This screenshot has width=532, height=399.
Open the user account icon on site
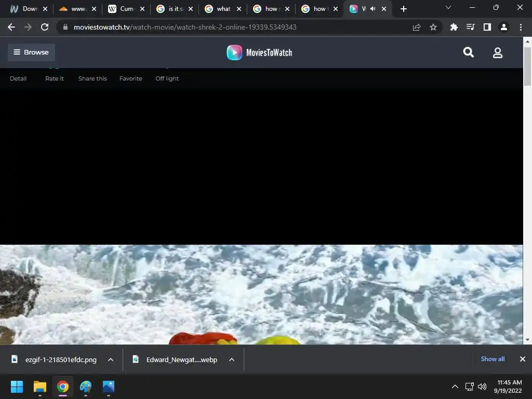click(x=497, y=52)
